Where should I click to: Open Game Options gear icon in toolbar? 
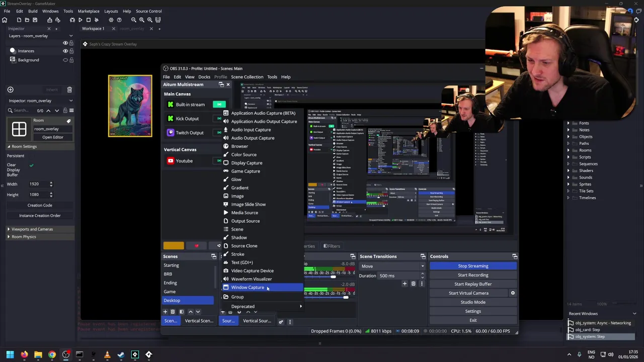pyautogui.click(x=111, y=20)
